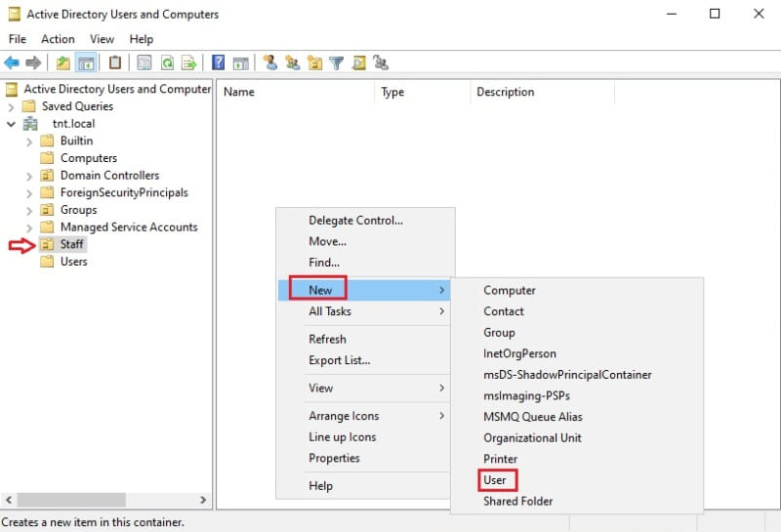Click the green Refresh toolbar icon

[167, 62]
